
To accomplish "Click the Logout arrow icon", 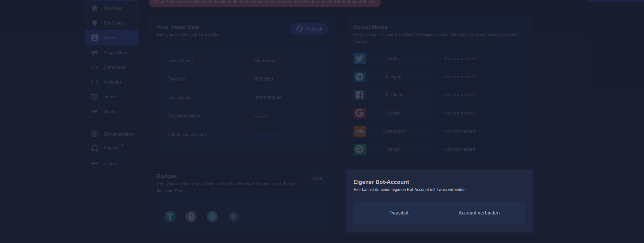I will click(x=95, y=163).
